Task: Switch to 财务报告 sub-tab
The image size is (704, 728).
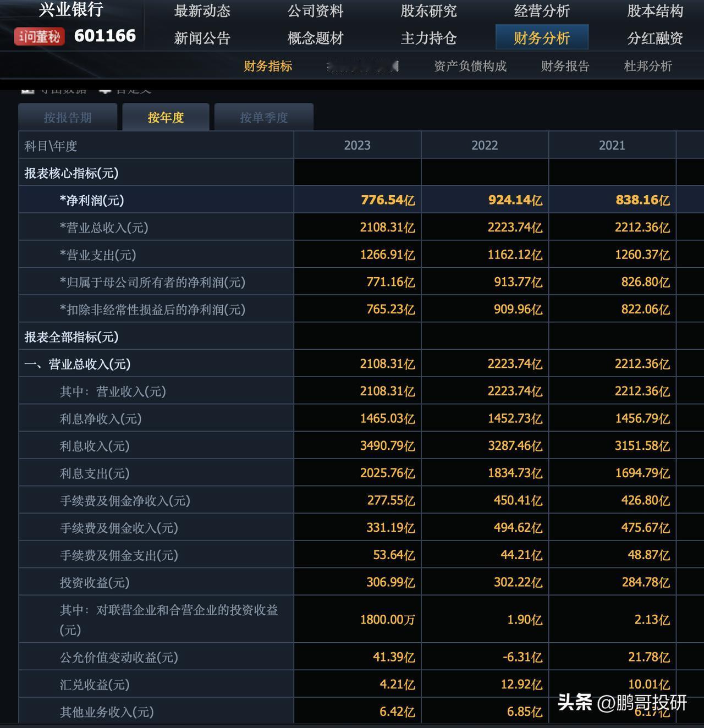Action: click(x=565, y=66)
